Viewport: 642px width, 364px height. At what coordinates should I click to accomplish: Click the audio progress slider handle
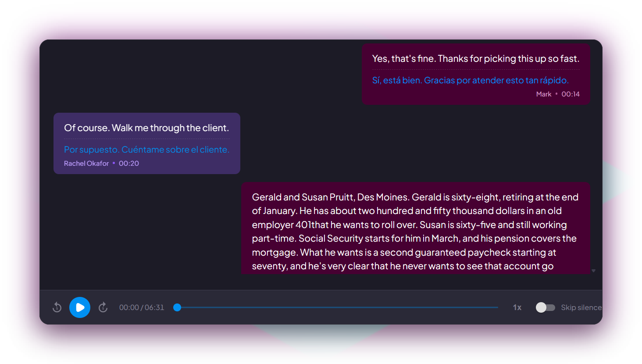177,307
